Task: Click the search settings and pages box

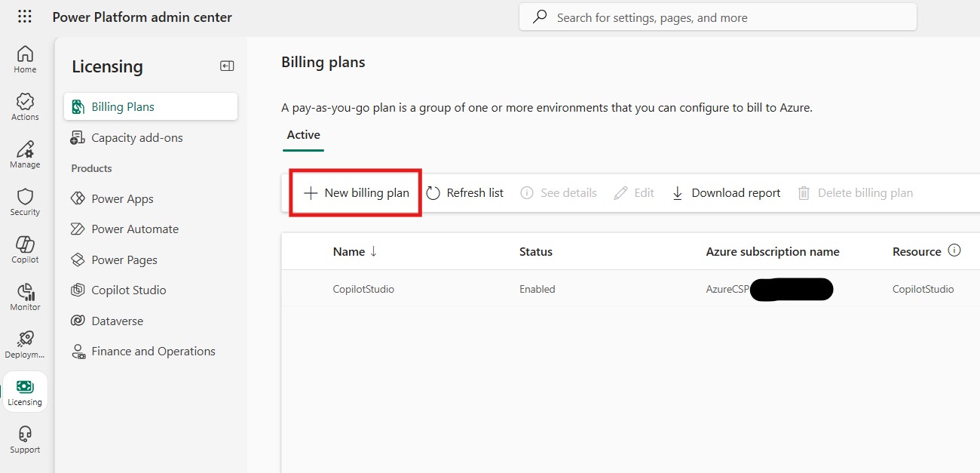Action: (718, 17)
